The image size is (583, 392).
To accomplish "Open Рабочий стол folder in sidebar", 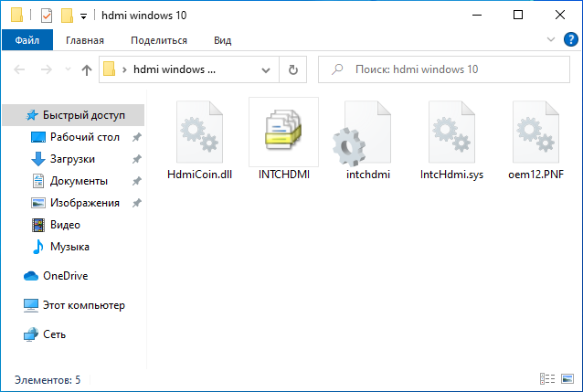I will 85,137.
